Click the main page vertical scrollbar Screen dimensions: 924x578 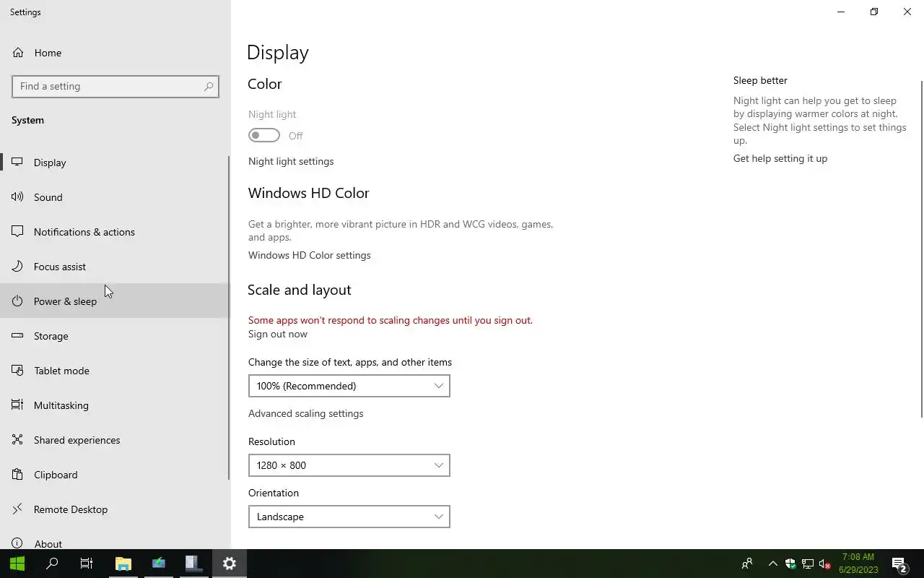click(921, 249)
